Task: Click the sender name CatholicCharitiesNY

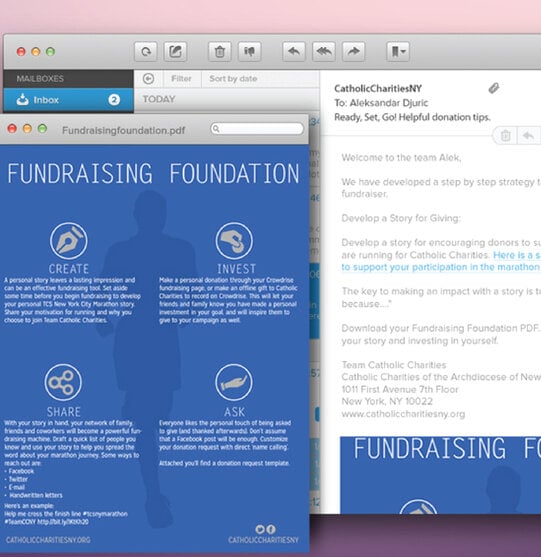Action: tap(378, 88)
